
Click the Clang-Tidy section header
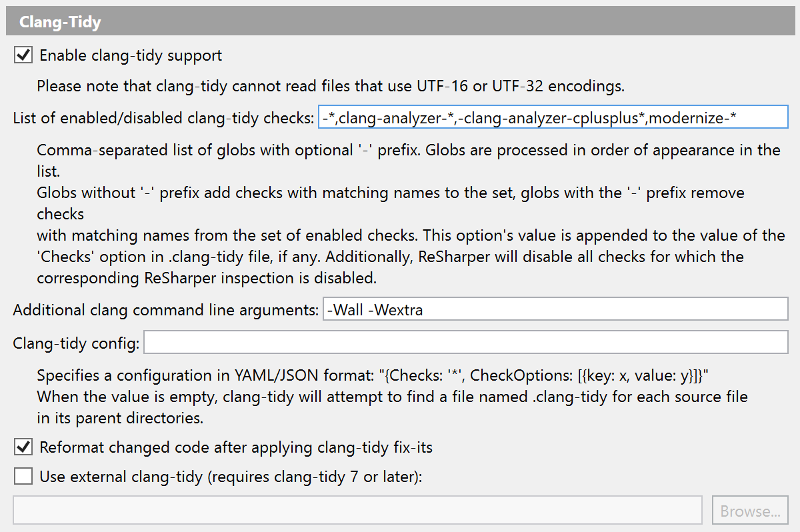point(60,23)
